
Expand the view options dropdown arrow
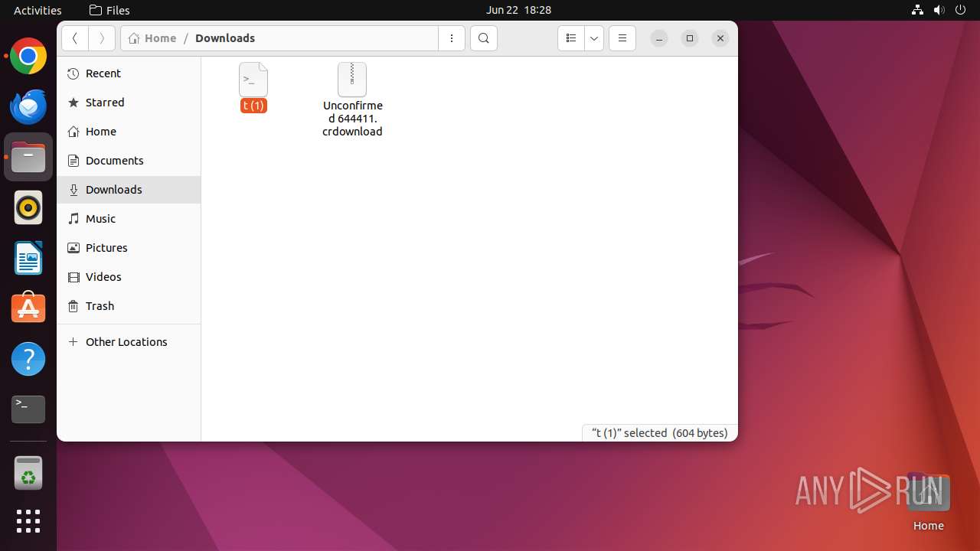pos(594,38)
